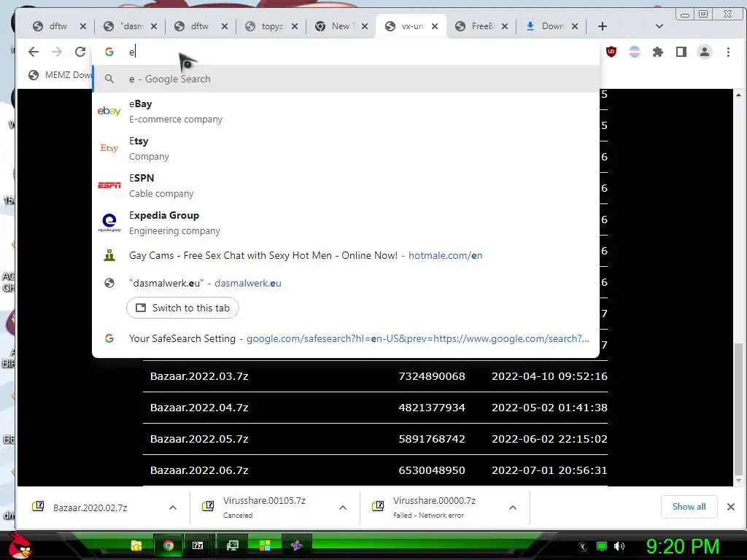Click the colorful squares taskbar icon
Screen dimensions: 747x560
(x=264, y=545)
